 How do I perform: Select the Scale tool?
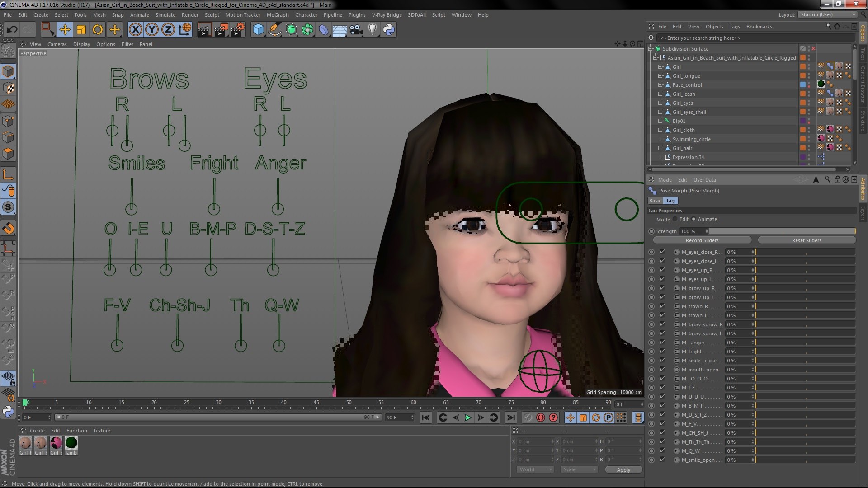pos(81,30)
